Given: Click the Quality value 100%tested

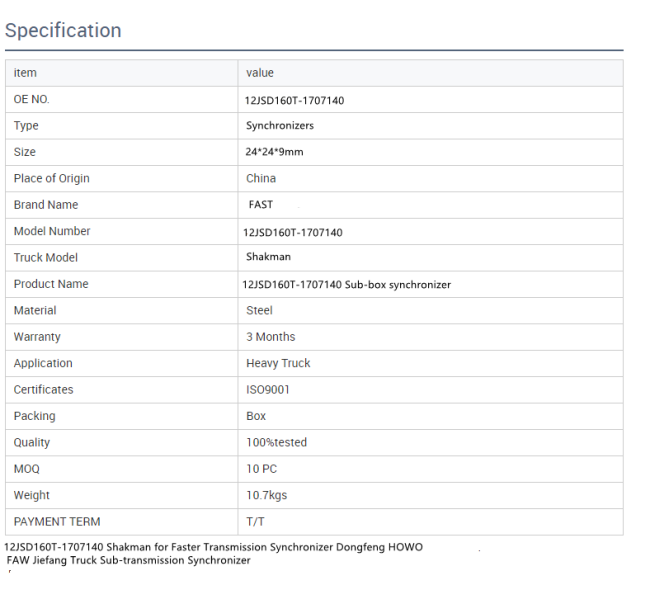Looking at the screenshot, I should (x=276, y=442).
